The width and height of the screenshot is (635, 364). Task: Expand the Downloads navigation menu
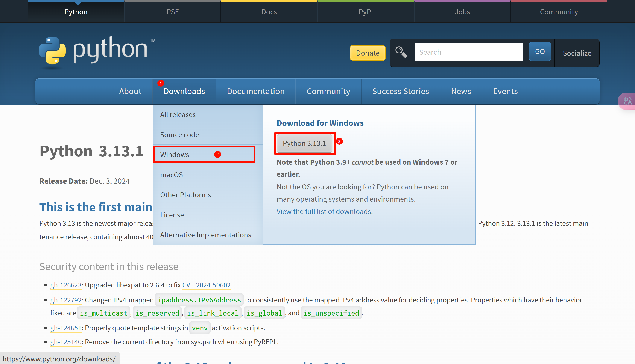tap(184, 91)
